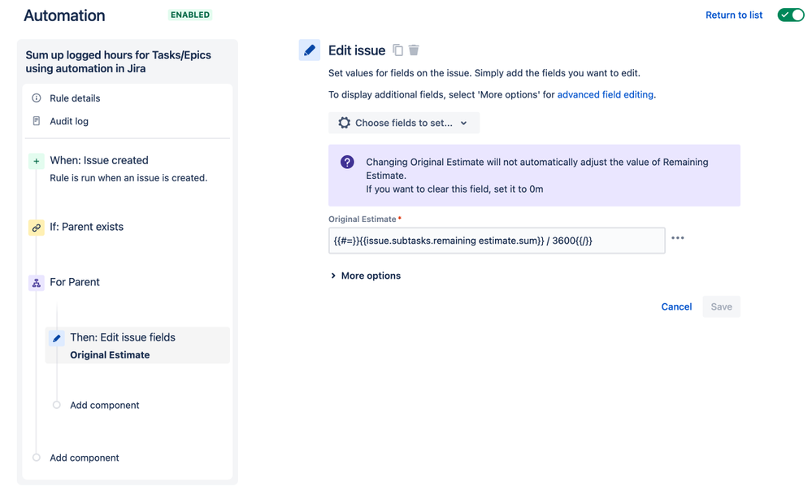
Task: Delete the Edit issue component trash icon
Action: point(413,50)
